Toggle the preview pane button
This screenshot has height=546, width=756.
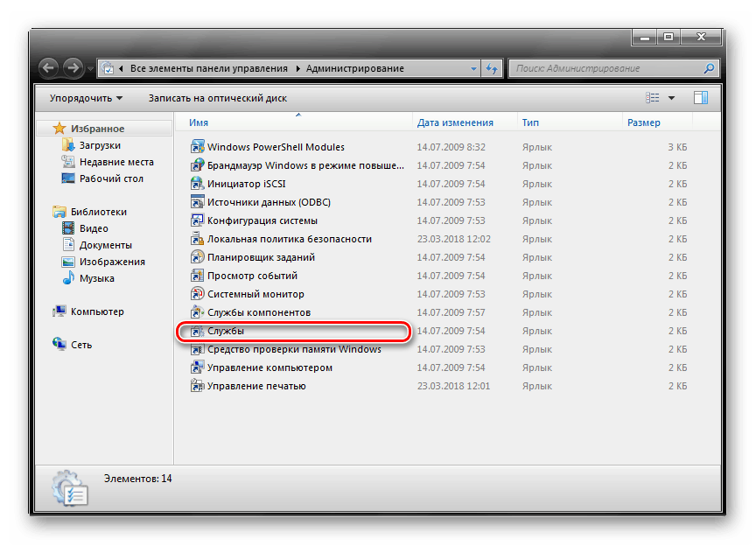701,98
